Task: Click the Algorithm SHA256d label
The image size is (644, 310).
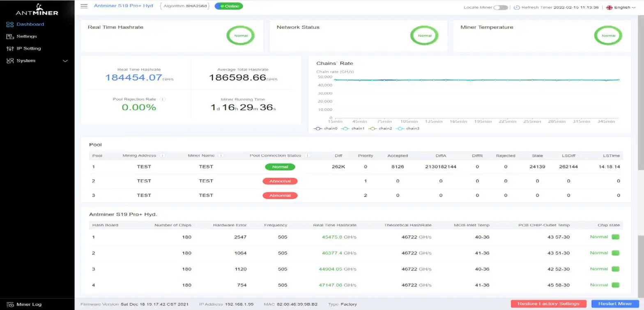Action: (184, 6)
